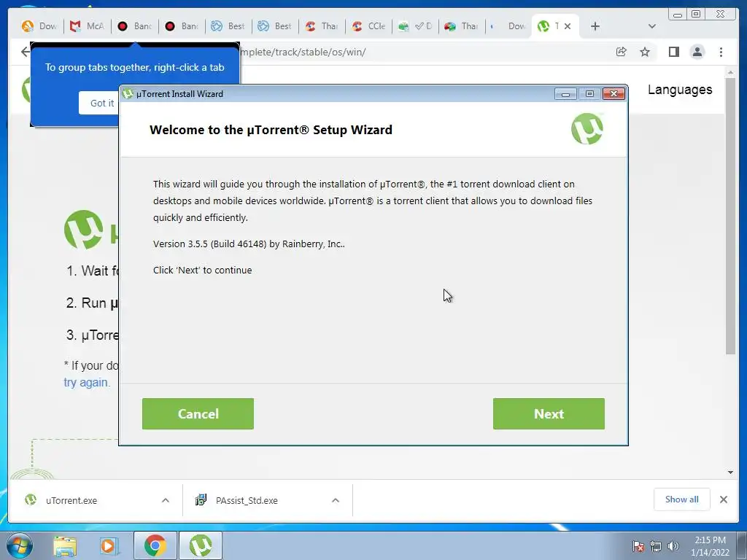Switch to the second 'Best' tab

tap(275, 26)
